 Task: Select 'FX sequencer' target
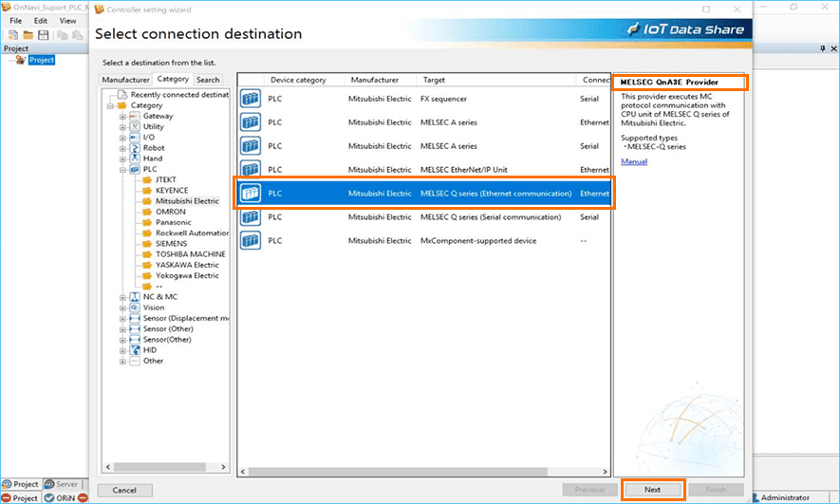443,99
